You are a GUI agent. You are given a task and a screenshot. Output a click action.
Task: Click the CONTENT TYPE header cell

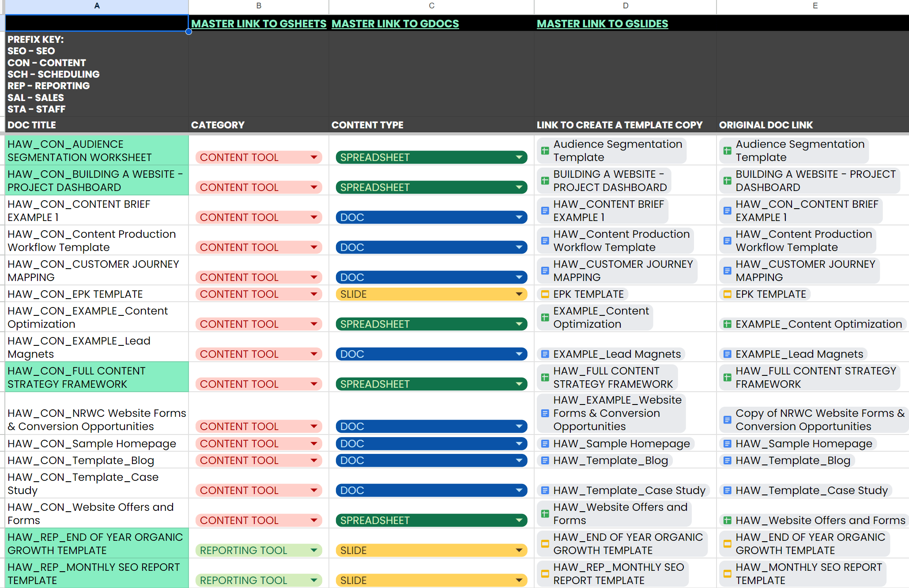point(431,125)
